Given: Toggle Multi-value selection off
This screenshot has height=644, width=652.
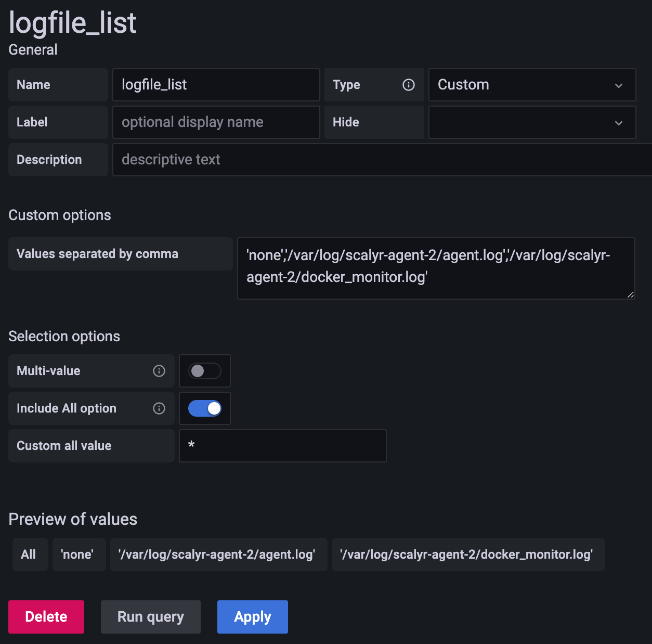Looking at the screenshot, I should [204, 371].
